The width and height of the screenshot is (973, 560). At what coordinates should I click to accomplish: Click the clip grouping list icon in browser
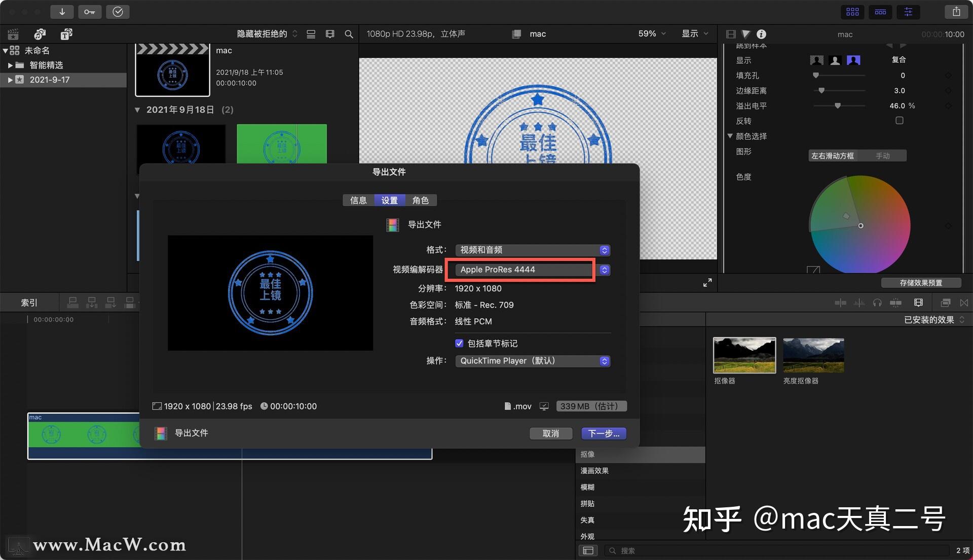(x=311, y=34)
